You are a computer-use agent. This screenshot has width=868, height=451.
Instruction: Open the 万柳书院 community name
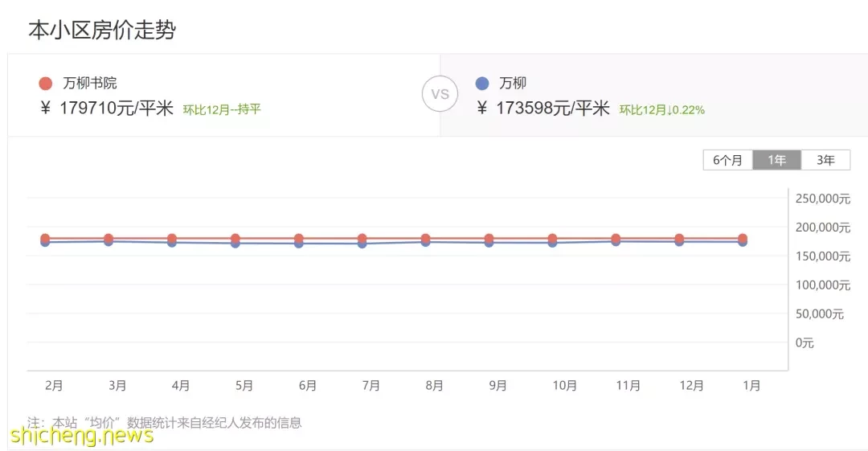[x=90, y=83]
